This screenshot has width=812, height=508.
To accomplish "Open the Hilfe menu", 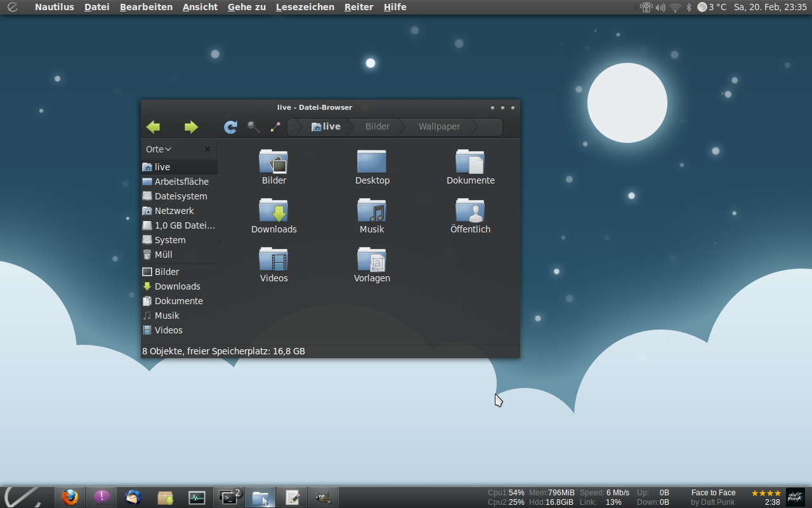I will [x=395, y=7].
